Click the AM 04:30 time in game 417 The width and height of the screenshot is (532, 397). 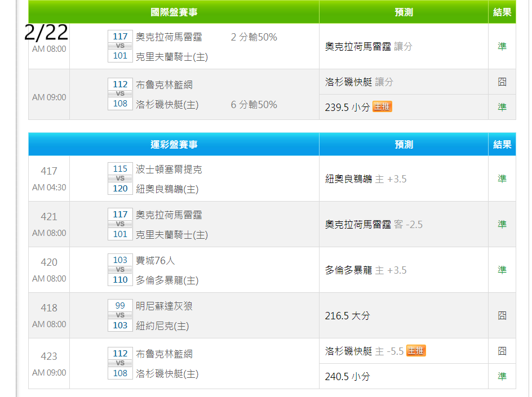[x=49, y=187]
